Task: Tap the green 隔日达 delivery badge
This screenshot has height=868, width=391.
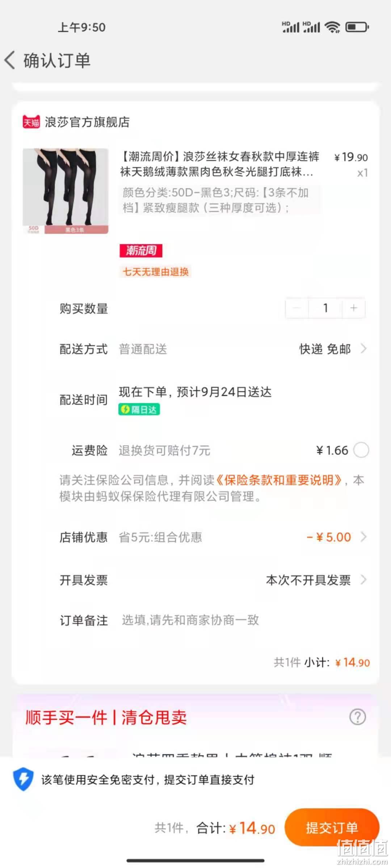Action: pos(139,409)
